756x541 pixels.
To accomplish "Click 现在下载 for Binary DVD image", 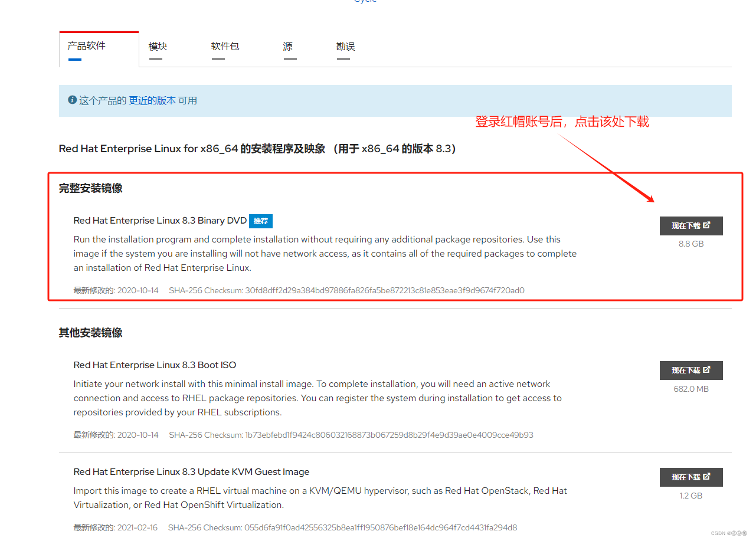I will coord(688,225).
